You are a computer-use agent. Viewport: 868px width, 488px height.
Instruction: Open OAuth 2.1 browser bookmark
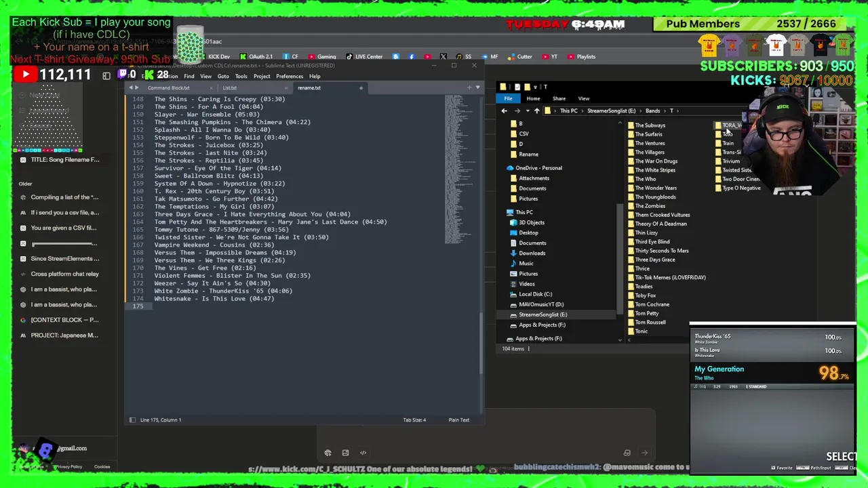[256, 57]
